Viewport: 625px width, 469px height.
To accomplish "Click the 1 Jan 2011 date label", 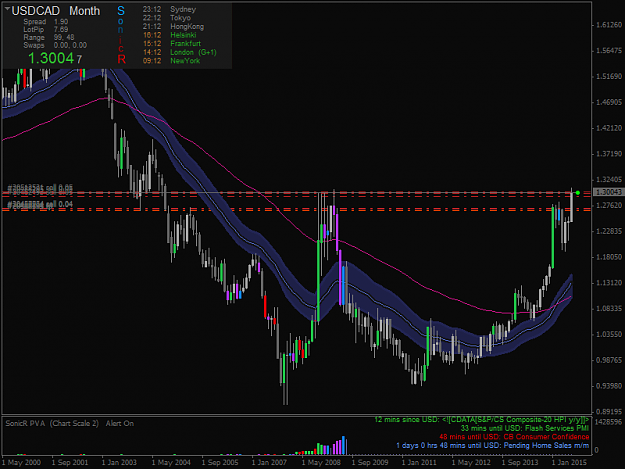I will (x=419, y=463).
